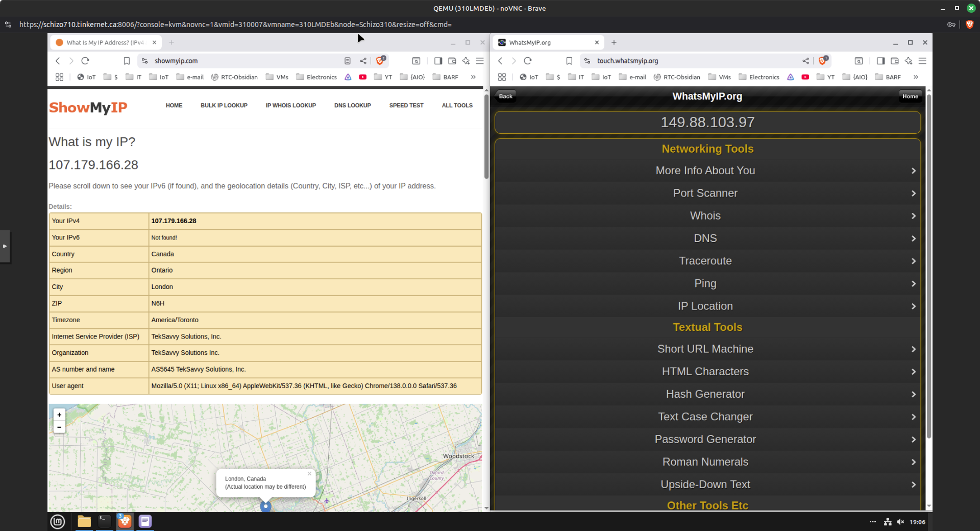Viewport: 980px width, 531px height.
Task: Zoom in on the London map
Action: point(59,415)
